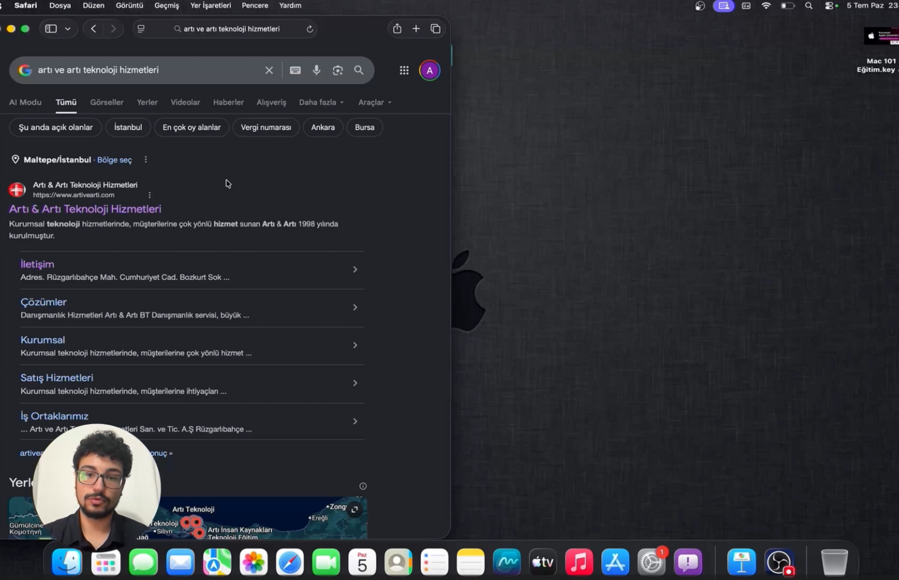Click the info icon above the map
Viewport: 899px width, 580px height.
click(x=363, y=486)
